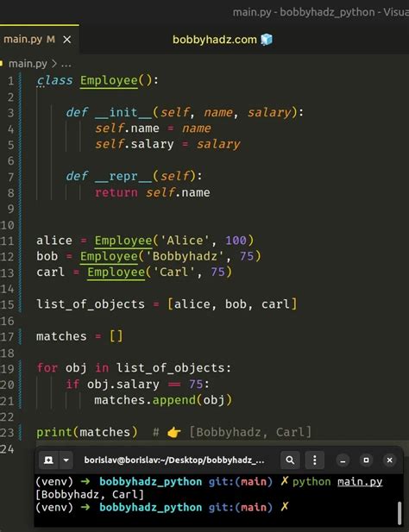Click the 'Carl' string on line 13
Image resolution: width=409 pixels, height=532 pixels.
(174, 272)
